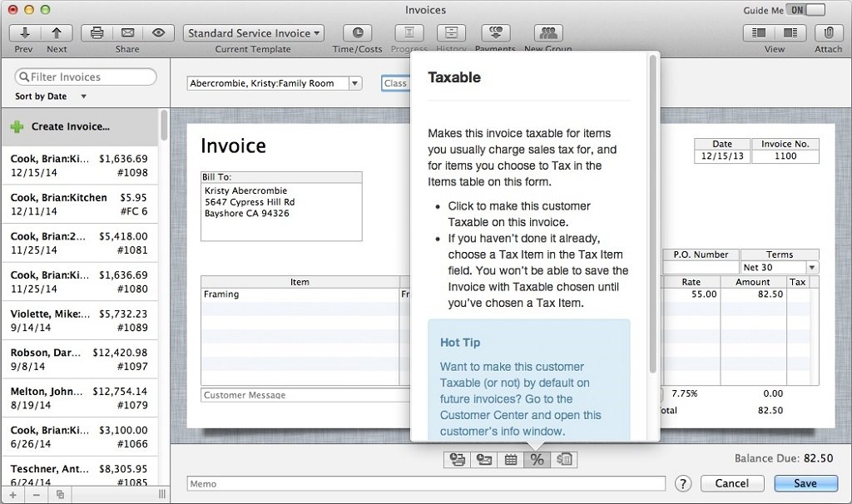Click the Email envelope icon in Share group
This screenshot has width=852, height=504.
pos(127,33)
